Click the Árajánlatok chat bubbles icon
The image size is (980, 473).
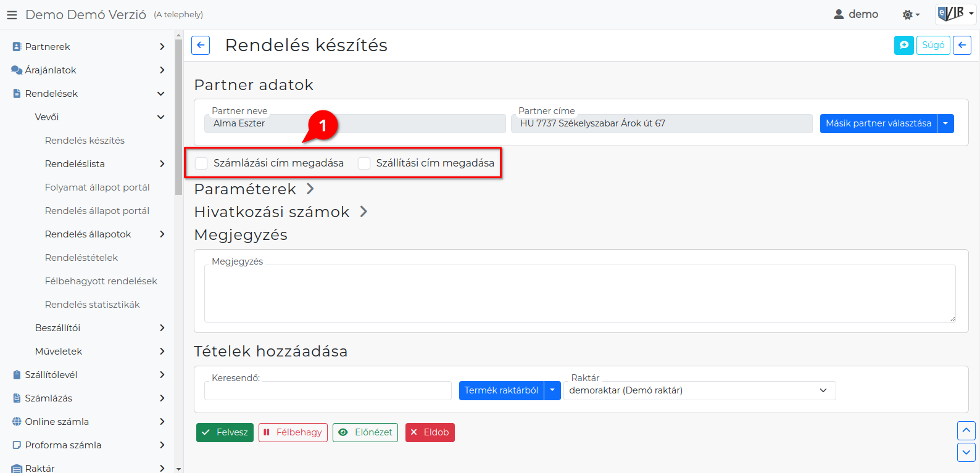(17, 70)
